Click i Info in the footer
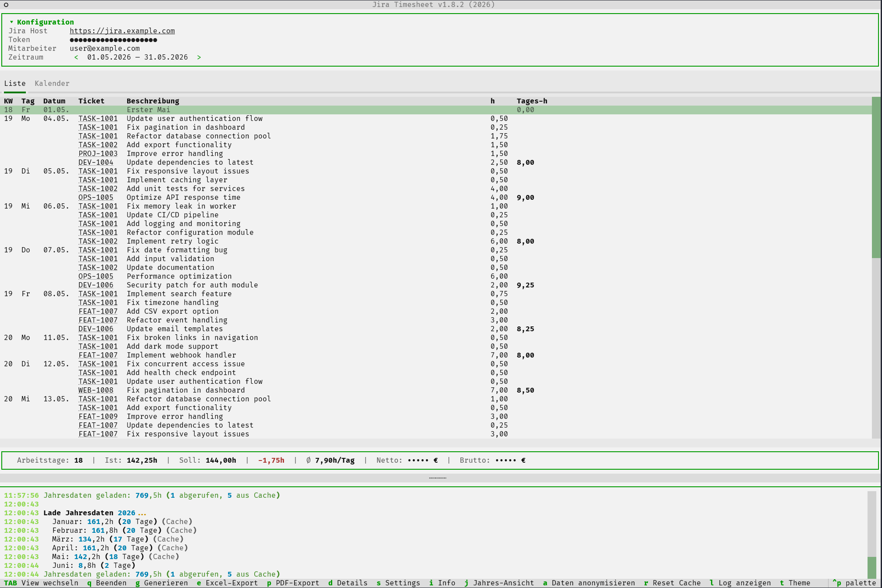 pos(442,583)
